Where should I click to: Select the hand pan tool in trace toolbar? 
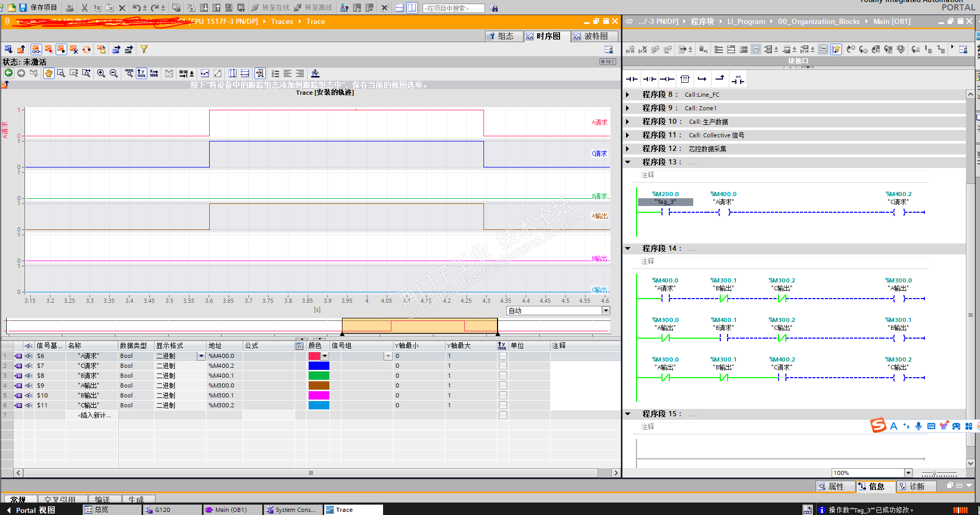pyautogui.click(x=48, y=73)
